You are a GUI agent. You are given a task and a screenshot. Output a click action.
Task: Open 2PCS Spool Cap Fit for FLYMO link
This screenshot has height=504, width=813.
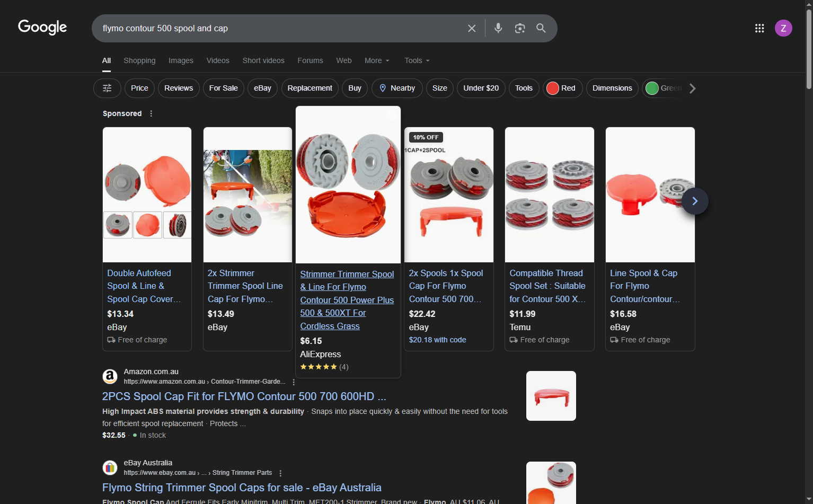[244, 396]
